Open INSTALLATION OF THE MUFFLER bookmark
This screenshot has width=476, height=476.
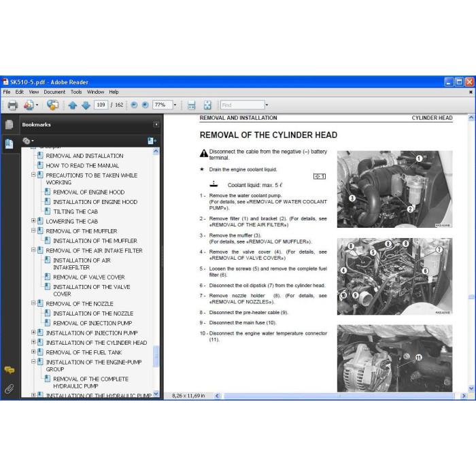(x=95, y=241)
